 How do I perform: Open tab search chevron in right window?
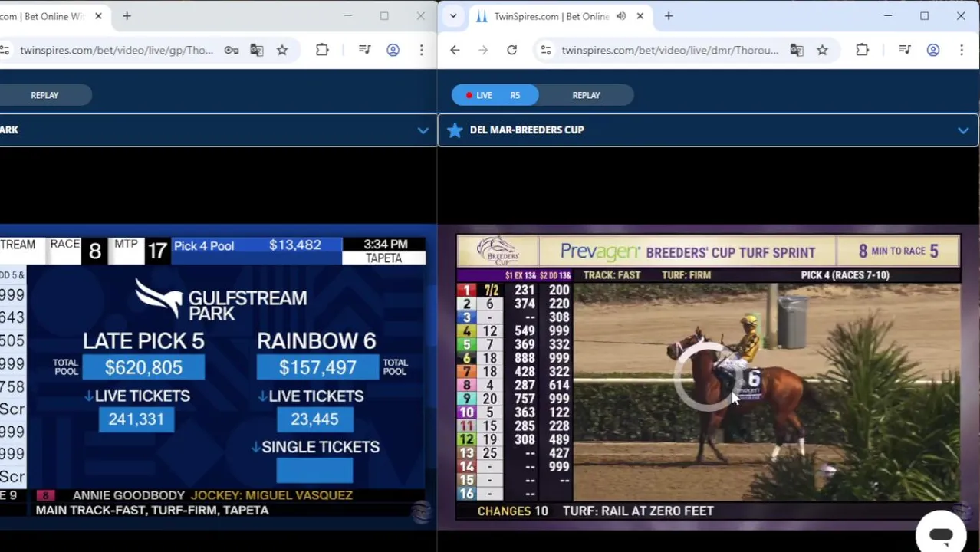point(453,16)
